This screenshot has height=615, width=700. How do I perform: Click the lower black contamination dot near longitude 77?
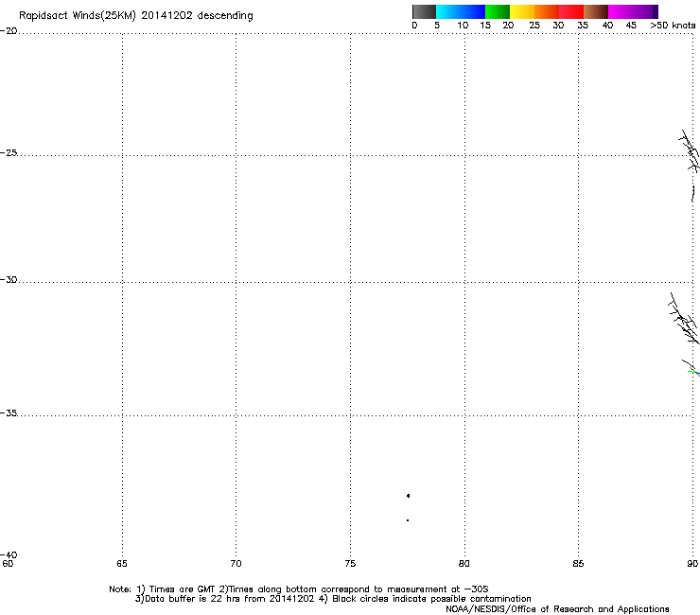pyautogui.click(x=408, y=520)
